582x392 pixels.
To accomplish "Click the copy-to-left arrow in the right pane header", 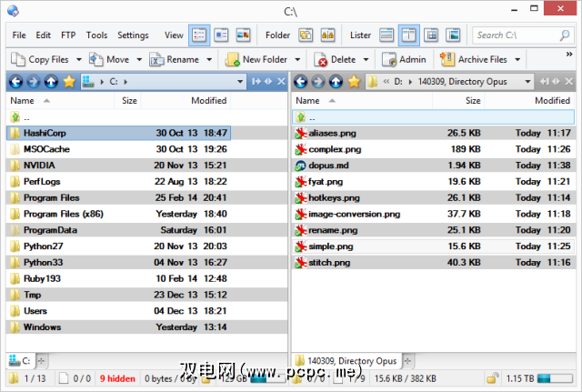I will point(544,81).
